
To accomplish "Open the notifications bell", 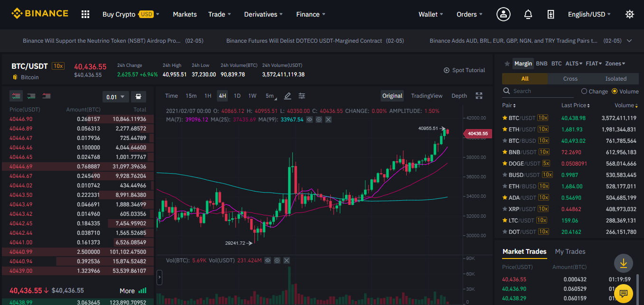I will [x=528, y=14].
